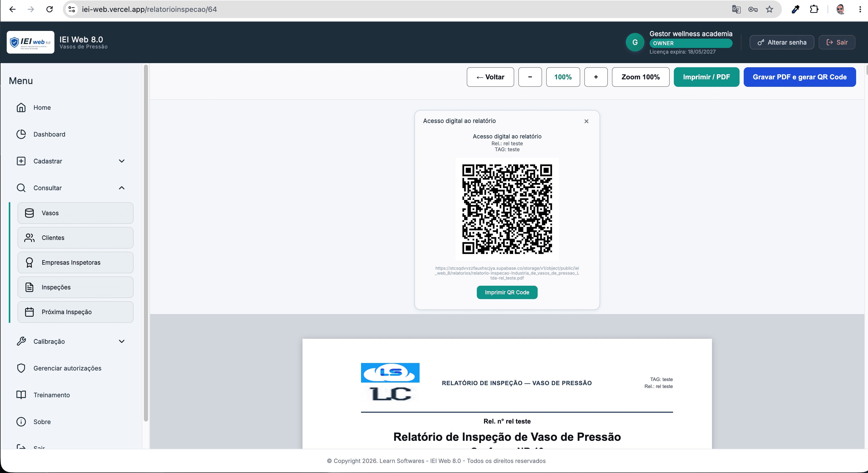Open the Vasos list
The width and height of the screenshot is (868, 473).
(76, 213)
